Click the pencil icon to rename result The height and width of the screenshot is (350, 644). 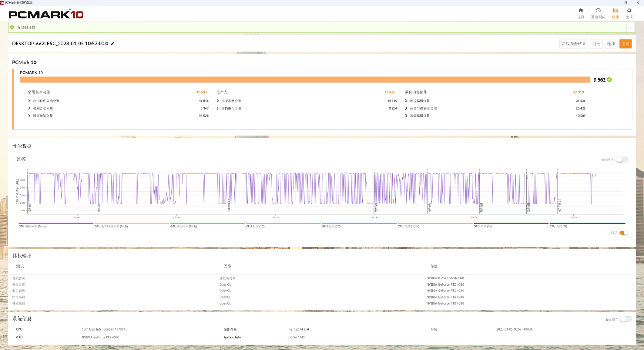click(x=113, y=43)
